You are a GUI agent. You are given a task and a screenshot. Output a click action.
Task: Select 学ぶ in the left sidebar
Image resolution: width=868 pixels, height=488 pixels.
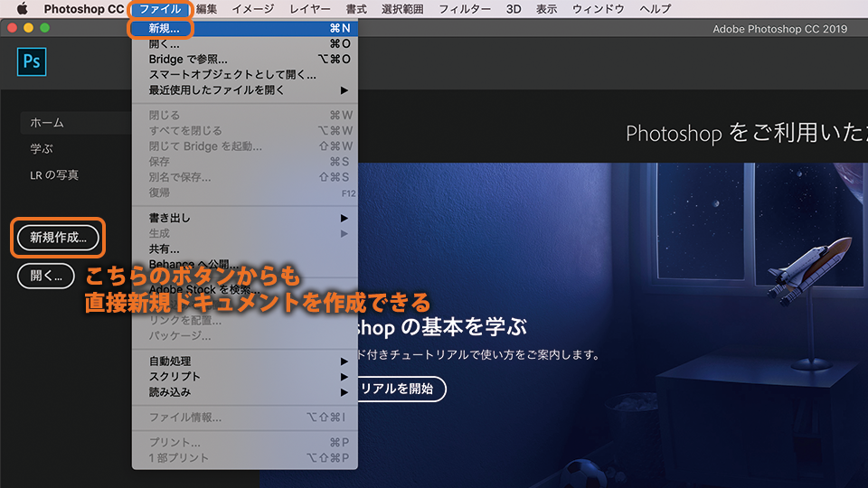coord(42,149)
